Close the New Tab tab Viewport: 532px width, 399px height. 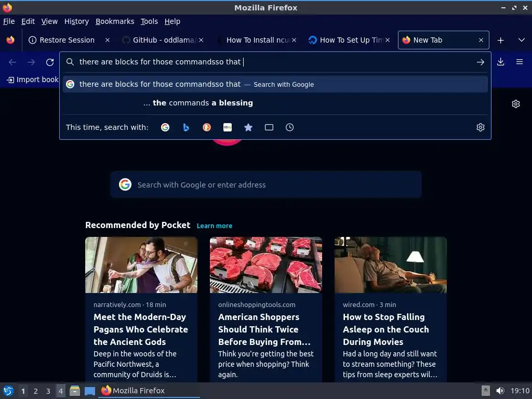coord(481,40)
